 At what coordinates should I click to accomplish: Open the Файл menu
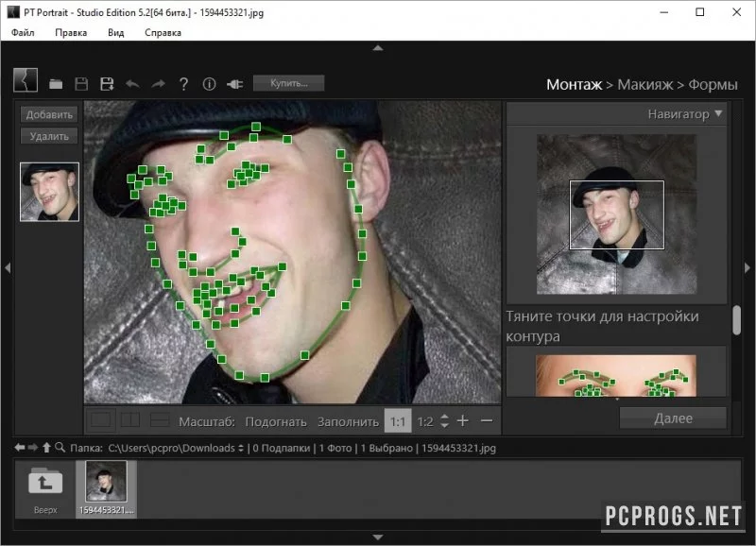click(x=23, y=32)
